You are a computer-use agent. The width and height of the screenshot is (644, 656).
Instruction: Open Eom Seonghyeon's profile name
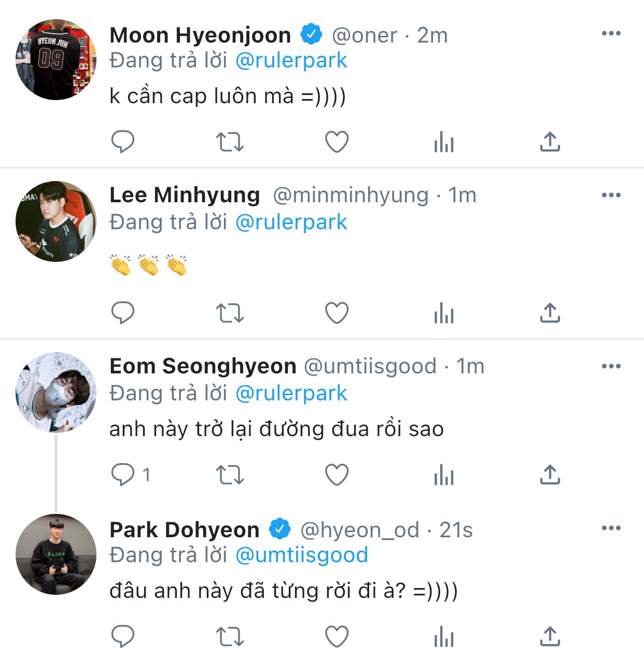click(x=203, y=367)
